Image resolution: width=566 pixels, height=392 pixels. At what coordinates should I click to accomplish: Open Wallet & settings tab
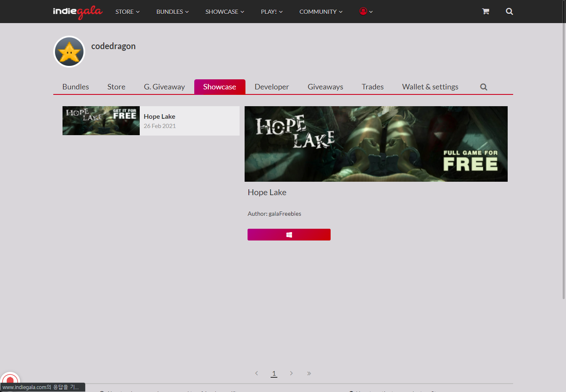click(x=430, y=87)
